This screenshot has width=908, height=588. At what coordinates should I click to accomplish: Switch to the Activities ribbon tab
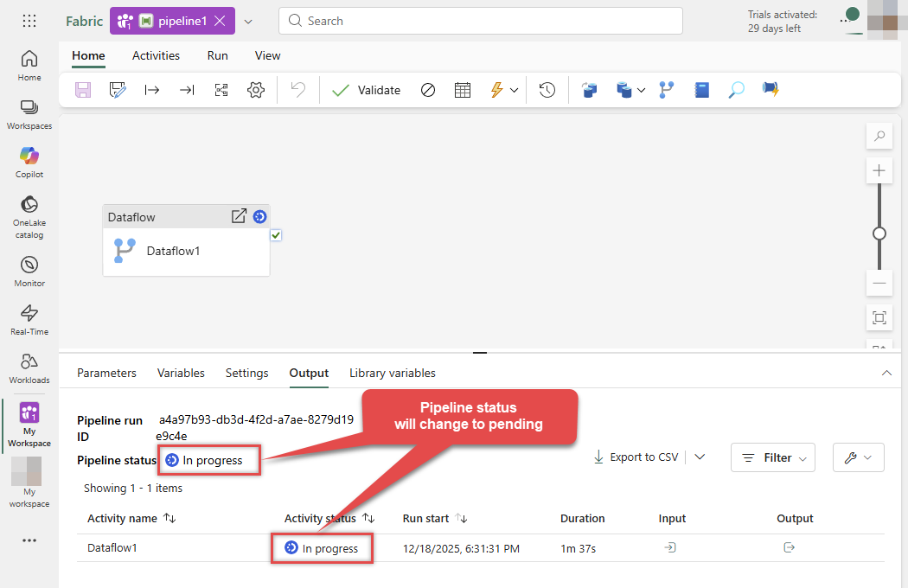156,55
